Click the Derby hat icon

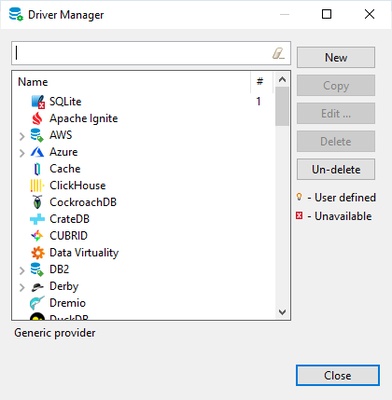(37, 287)
